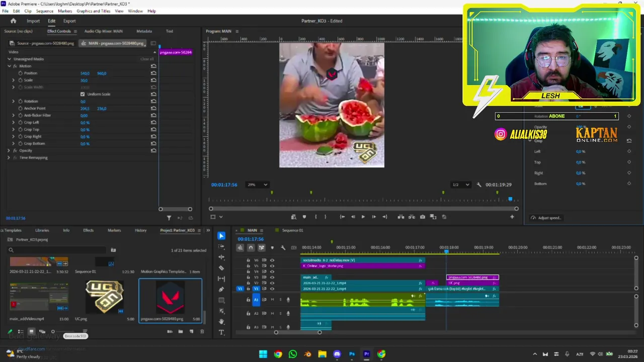Go to In point
The height and width of the screenshot is (362, 644).
click(x=342, y=217)
